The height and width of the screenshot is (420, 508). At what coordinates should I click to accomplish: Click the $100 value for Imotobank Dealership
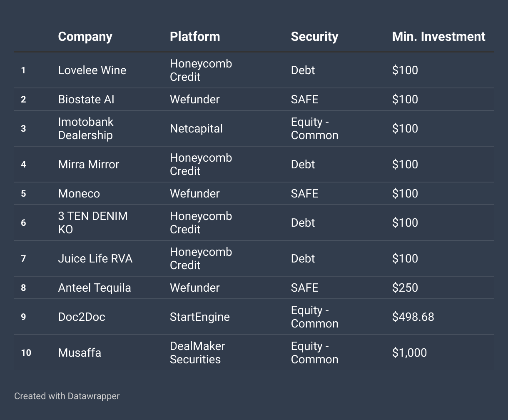pyautogui.click(x=405, y=128)
